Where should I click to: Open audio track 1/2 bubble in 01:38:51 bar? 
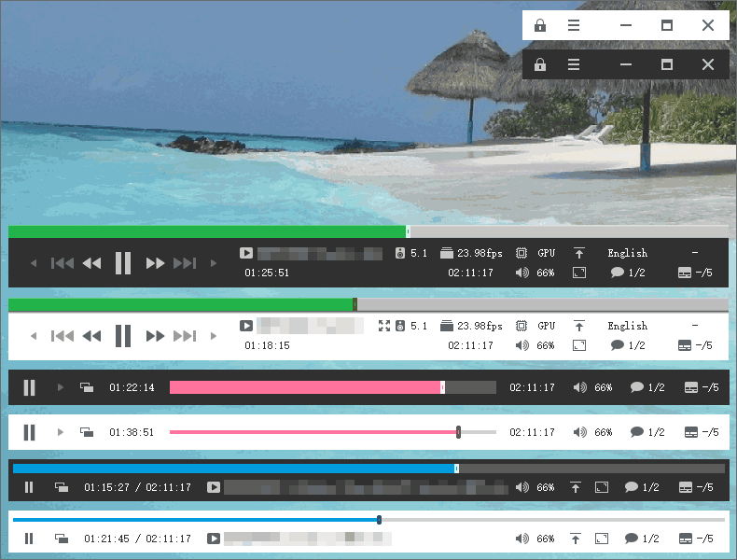[647, 432]
